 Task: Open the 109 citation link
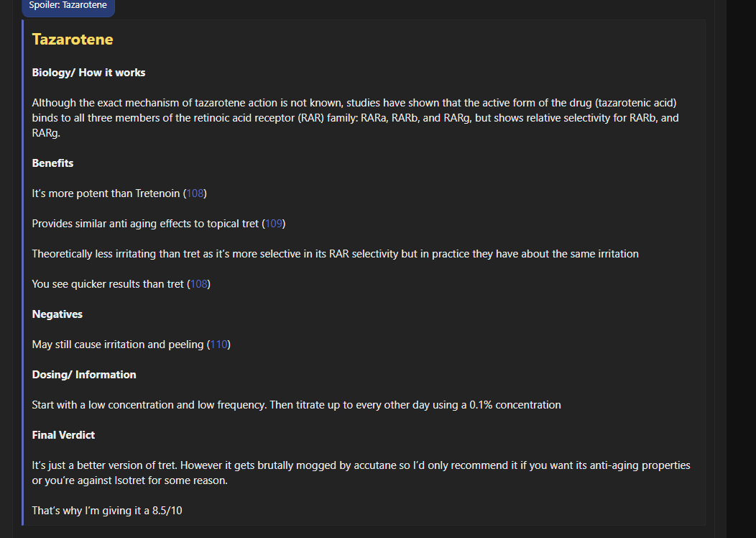coord(274,224)
